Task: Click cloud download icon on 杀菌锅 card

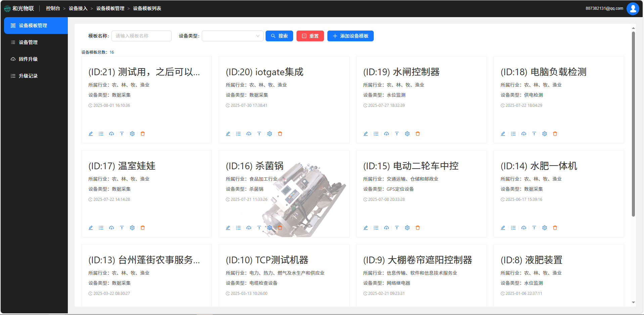Action: 249,228
